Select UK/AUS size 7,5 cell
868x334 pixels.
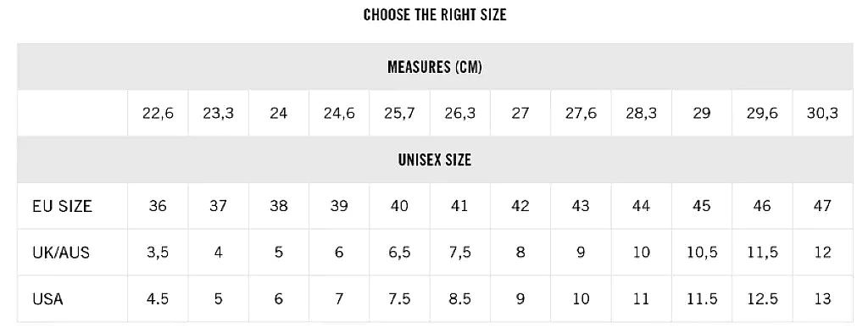point(460,253)
